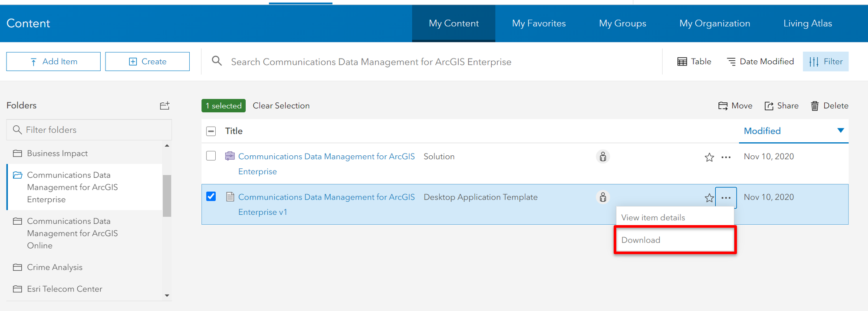This screenshot has width=868, height=311.
Task: Click sharing lock icon on Solution row
Action: pyautogui.click(x=603, y=157)
